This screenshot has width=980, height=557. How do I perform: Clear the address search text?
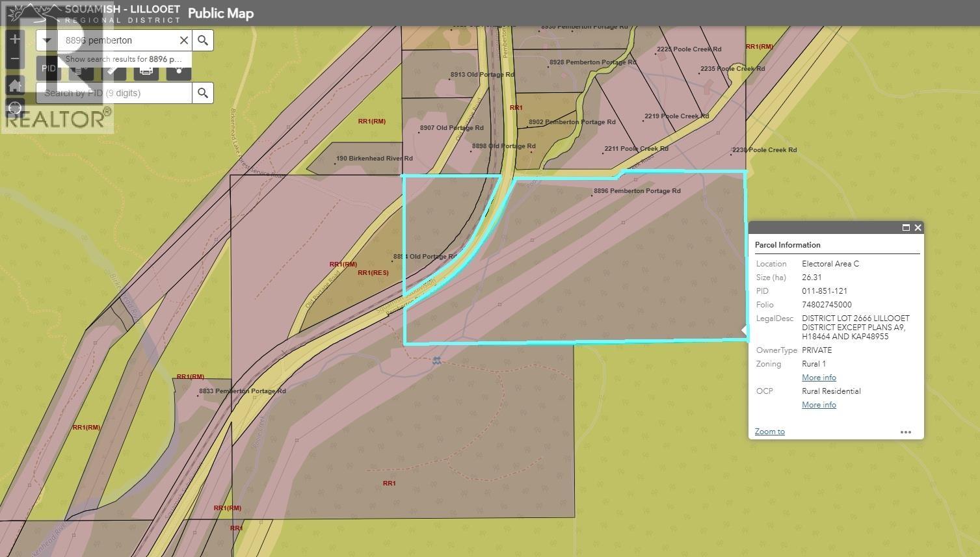point(184,40)
